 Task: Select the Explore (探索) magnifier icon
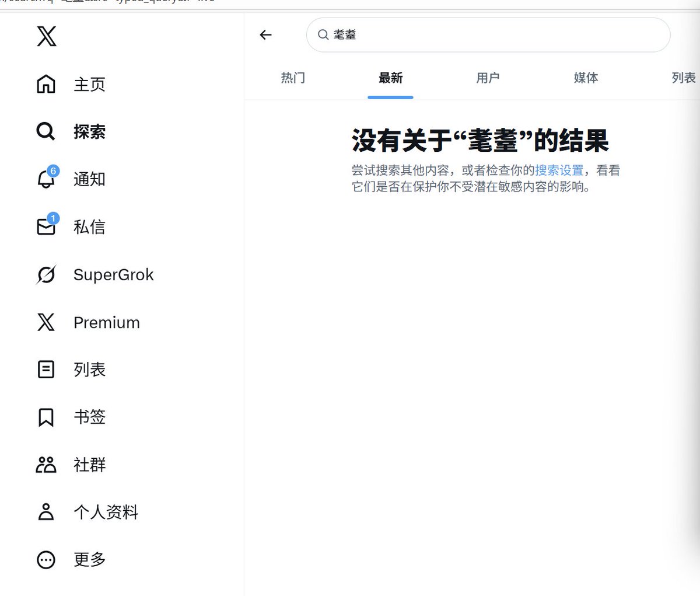point(46,131)
